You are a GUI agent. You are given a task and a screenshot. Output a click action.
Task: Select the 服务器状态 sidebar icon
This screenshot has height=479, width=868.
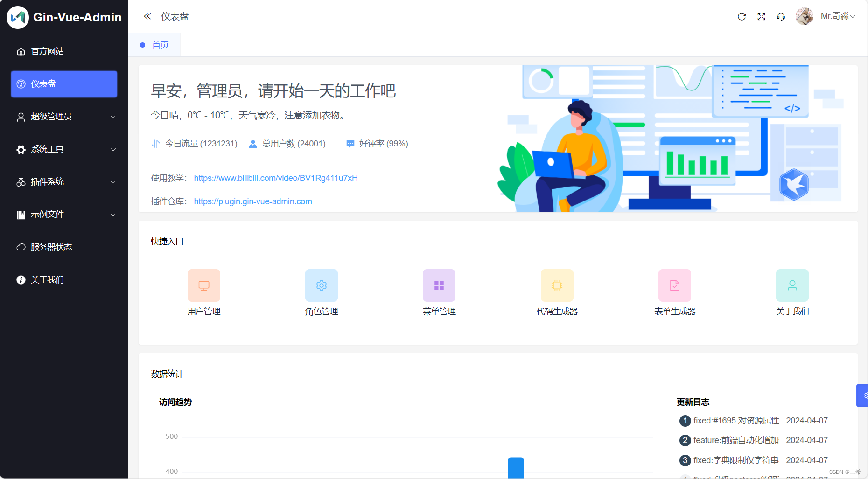(x=21, y=247)
